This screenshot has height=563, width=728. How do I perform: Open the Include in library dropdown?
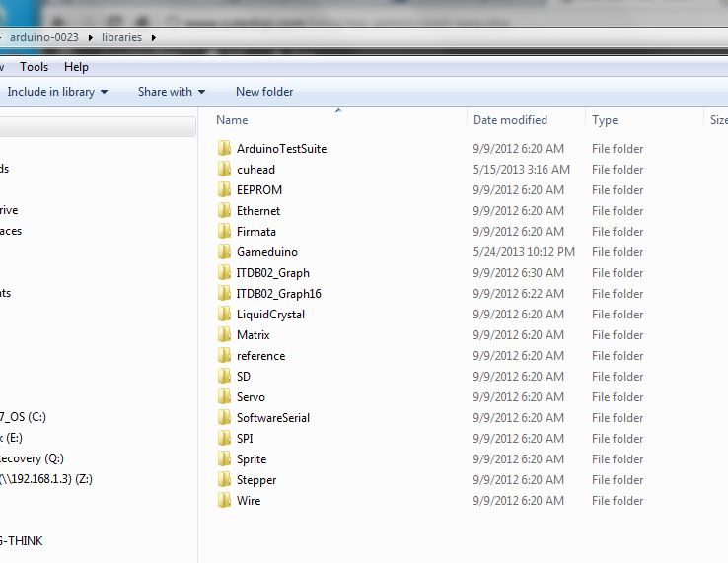point(57,92)
